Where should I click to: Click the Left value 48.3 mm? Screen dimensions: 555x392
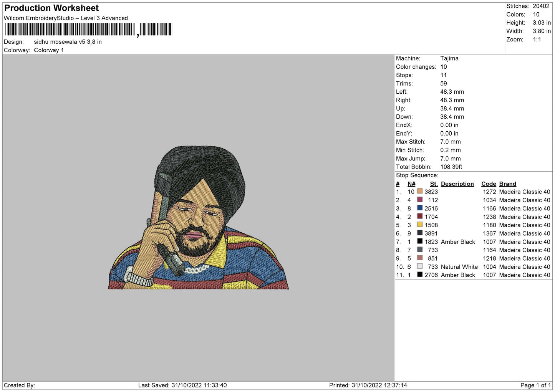[x=452, y=92]
